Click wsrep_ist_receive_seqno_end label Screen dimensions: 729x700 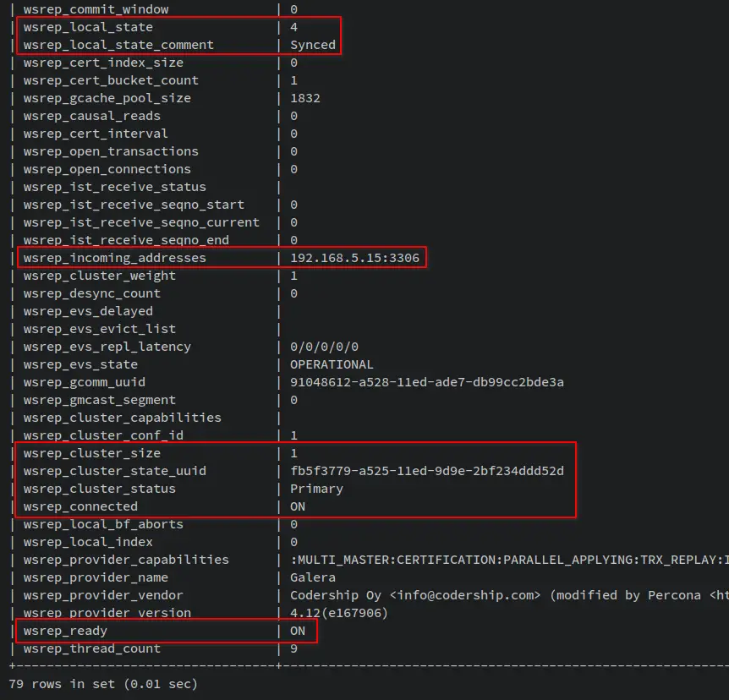pos(126,240)
